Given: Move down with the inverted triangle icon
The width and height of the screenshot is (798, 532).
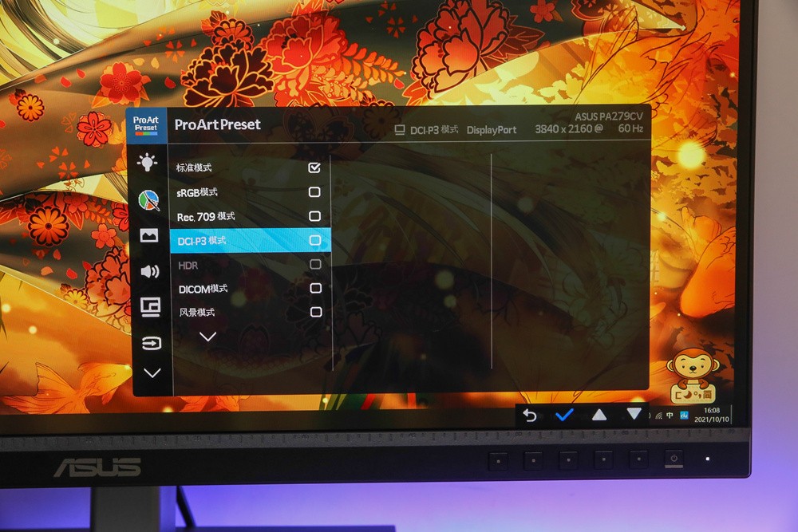Looking at the screenshot, I should pos(634,413).
